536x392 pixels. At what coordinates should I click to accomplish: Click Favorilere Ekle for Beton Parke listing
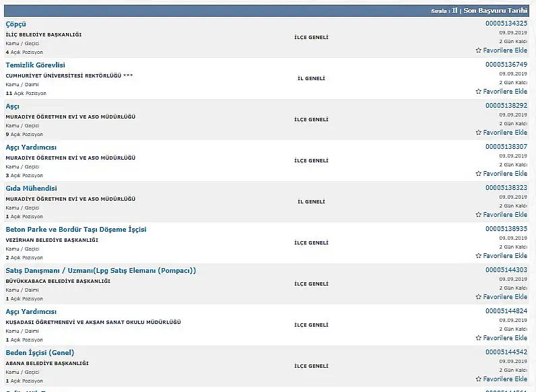(x=505, y=255)
